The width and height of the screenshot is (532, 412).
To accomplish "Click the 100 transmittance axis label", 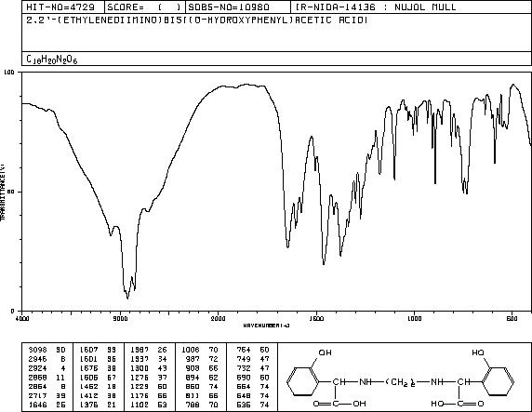I will [x=8, y=72].
